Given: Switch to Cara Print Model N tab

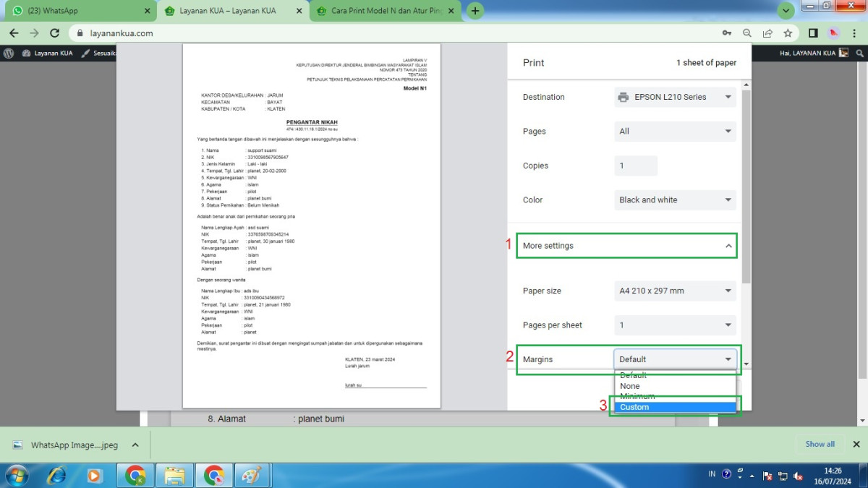Looking at the screenshot, I should tap(386, 11).
